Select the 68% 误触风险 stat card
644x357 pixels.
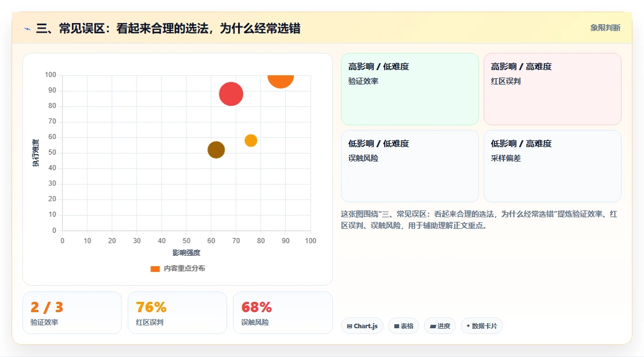click(x=282, y=313)
